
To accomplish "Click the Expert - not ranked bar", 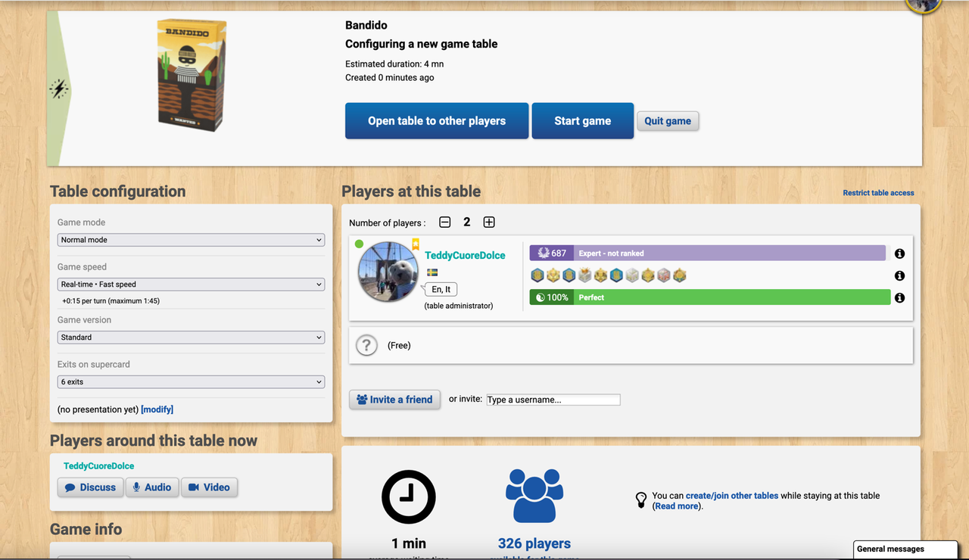I will click(x=730, y=254).
